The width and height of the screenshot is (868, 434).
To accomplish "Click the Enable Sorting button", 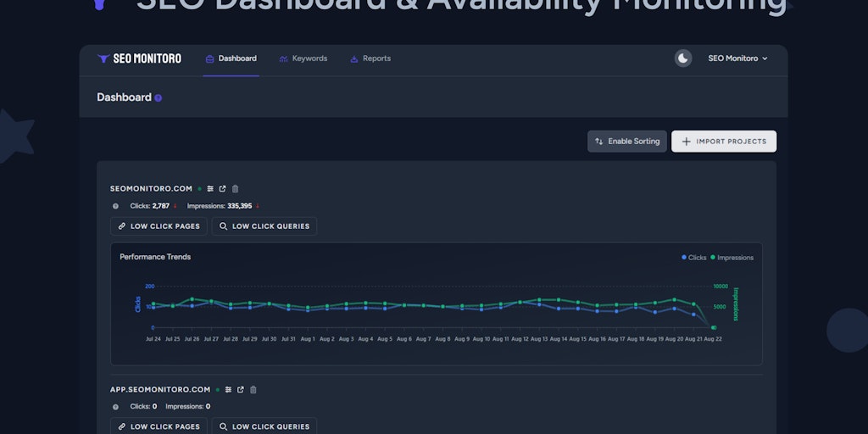I will (627, 142).
